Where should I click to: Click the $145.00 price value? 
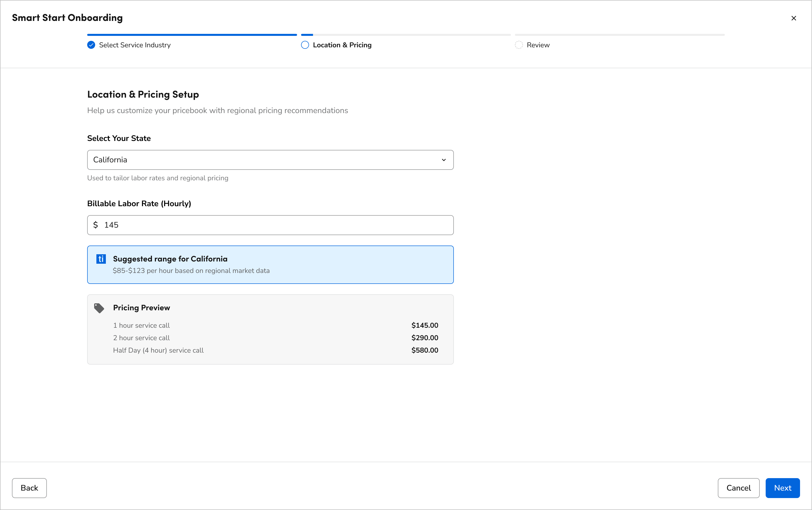pyautogui.click(x=424, y=325)
